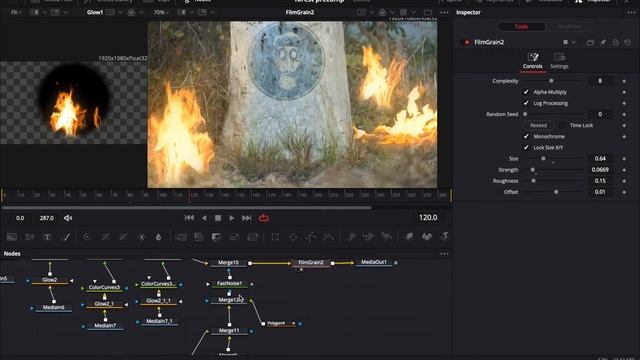Screen dimensions: 640x360
Task: Add a Fast Noise node from toolbar
Action: pos(29,237)
